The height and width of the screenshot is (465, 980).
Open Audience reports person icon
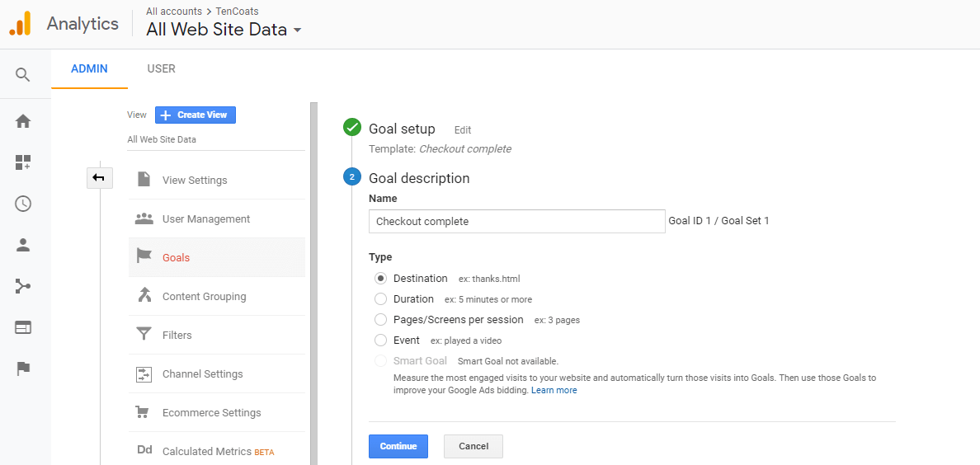[x=23, y=245]
